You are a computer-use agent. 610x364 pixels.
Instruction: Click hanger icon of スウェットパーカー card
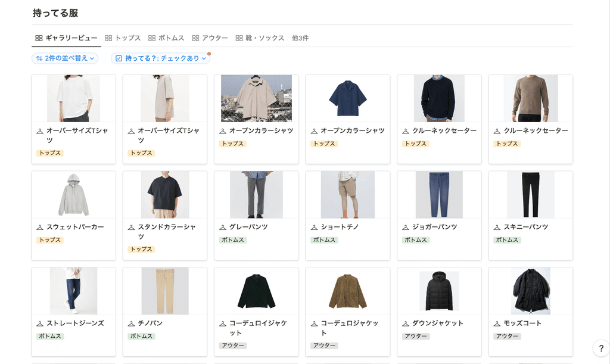(x=40, y=227)
